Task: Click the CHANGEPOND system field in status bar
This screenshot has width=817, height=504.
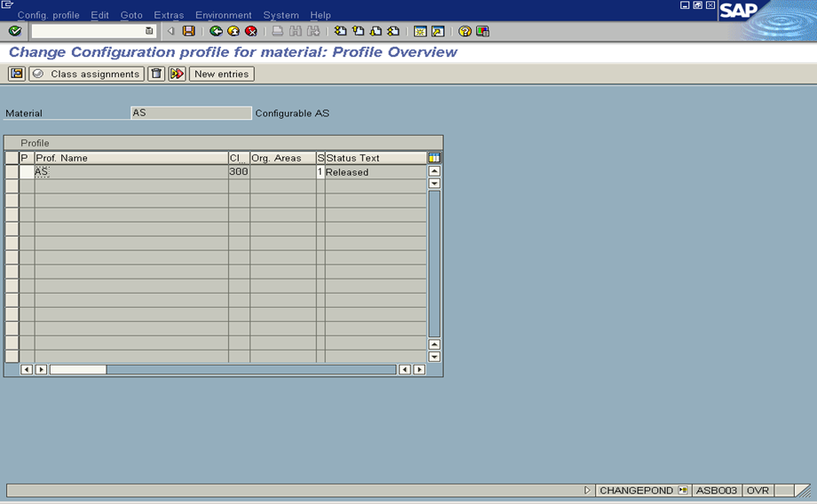Action: (636, 491)
